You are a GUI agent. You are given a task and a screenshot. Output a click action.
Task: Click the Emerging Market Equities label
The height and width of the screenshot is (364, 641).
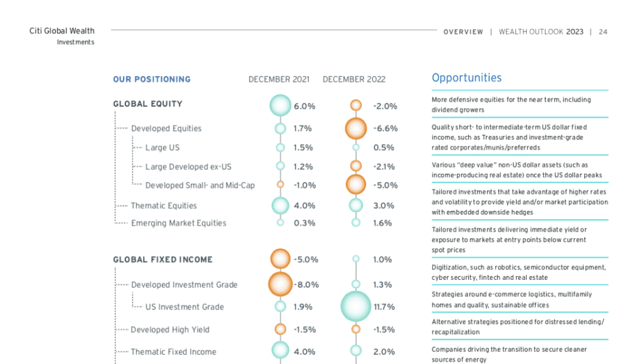tap(179, 223)
